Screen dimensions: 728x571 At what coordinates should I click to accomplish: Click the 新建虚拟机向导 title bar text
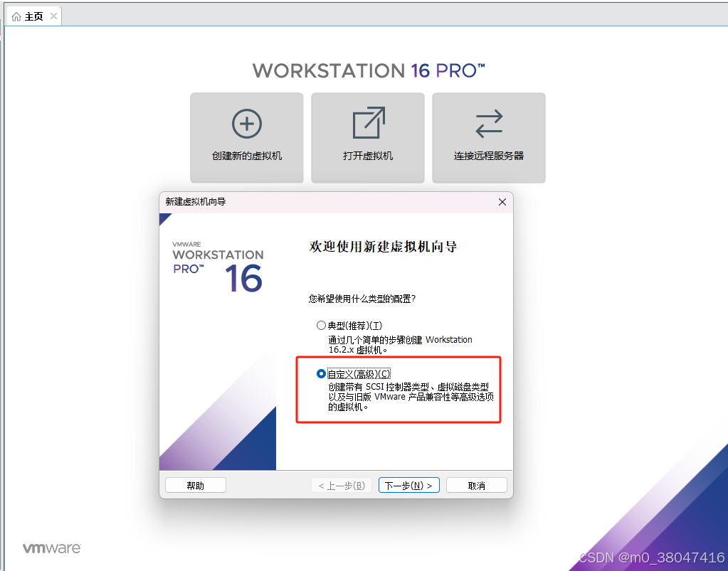(196, 202)
